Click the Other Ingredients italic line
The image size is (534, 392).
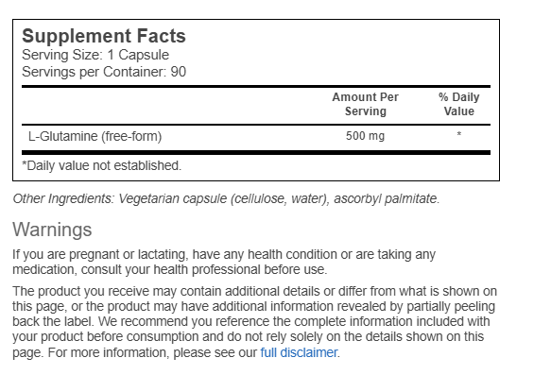226,198
